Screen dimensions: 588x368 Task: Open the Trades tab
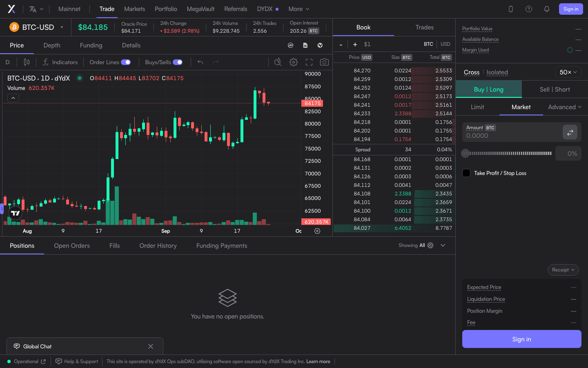[x=425, y=27]
